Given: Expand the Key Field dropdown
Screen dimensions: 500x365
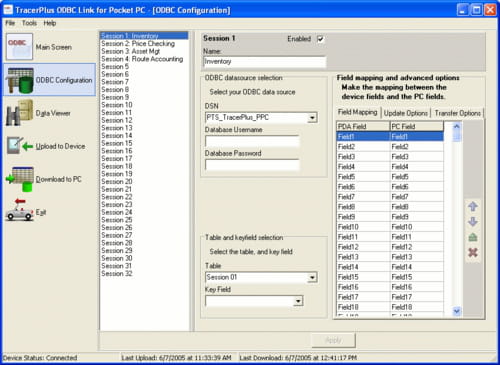Looking at the screenshot, I should pyautogui.click(x=298, y=301).
